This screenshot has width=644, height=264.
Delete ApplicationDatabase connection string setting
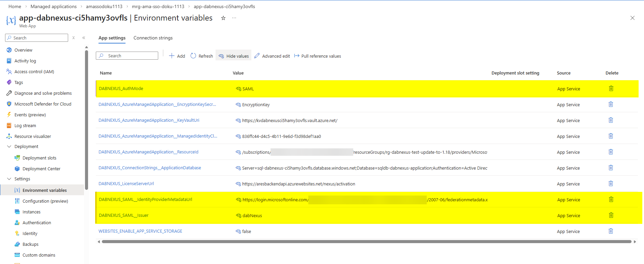611,168
